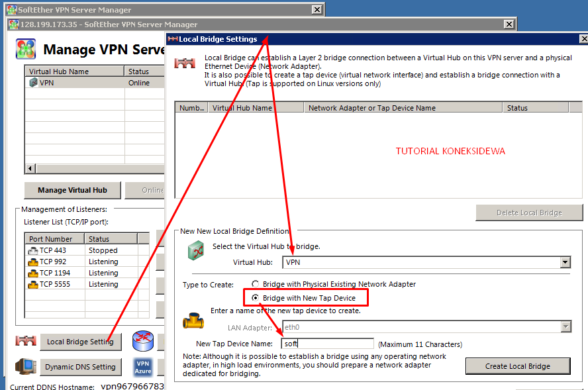Click the VPN Azure icon
The image size is (588, 390).
(143, 367)
